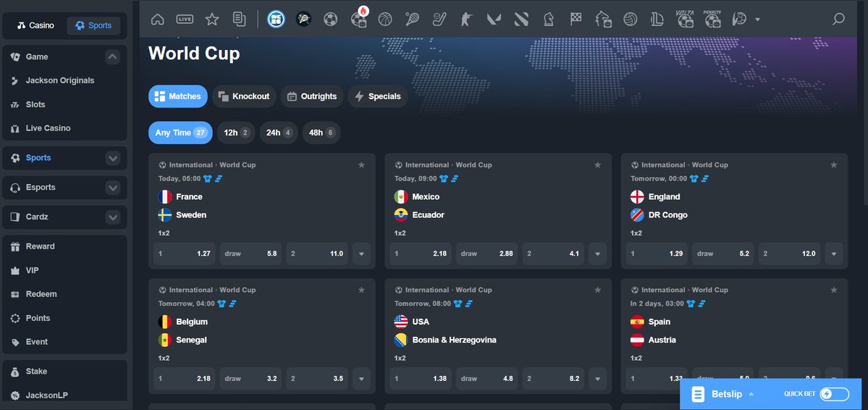Select the Valorant esports icon
The image size is (868, 410).
click(x=494, y=20)
